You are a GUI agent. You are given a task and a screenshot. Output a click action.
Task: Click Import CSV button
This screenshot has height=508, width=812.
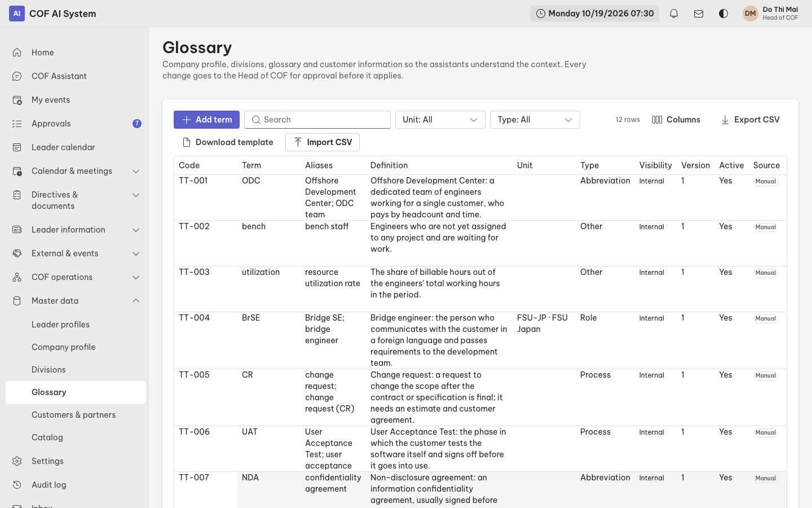323,142
